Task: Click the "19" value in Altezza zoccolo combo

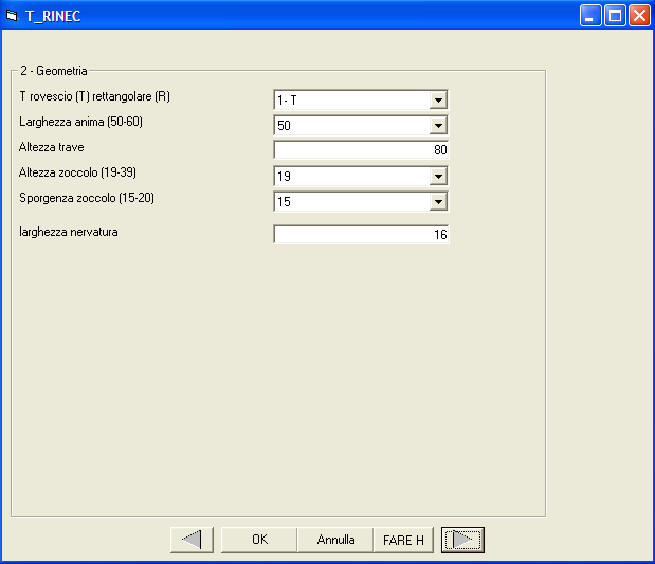Action: 350,177
